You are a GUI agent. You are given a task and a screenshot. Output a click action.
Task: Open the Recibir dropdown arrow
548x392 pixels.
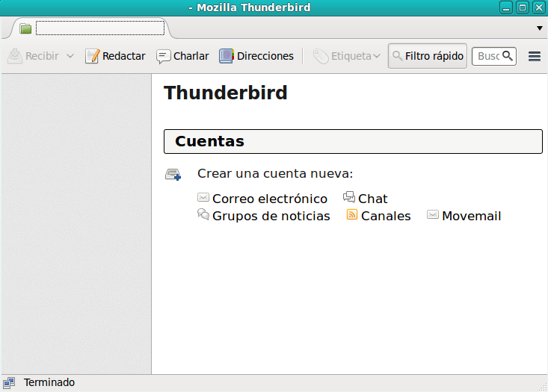click(70, 56)
